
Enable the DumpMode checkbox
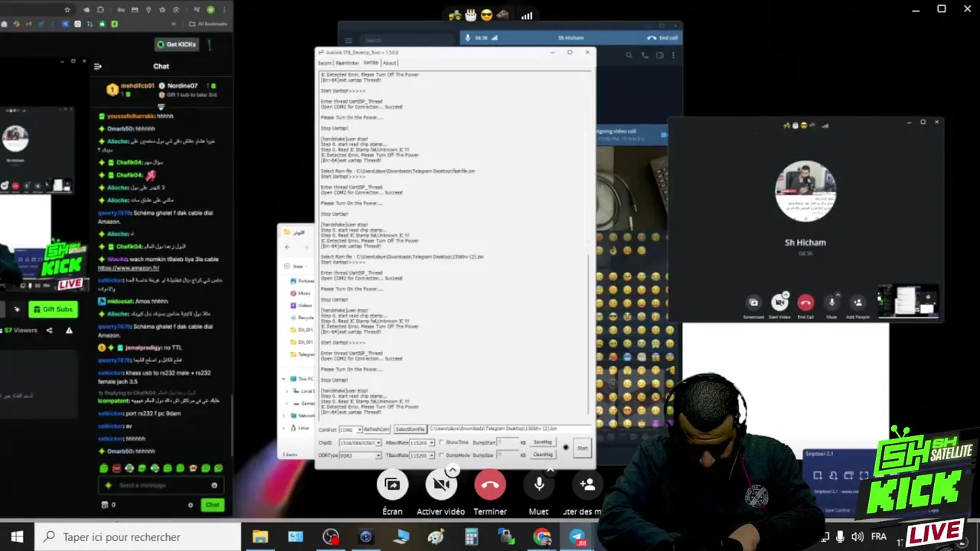click(442, 455)
